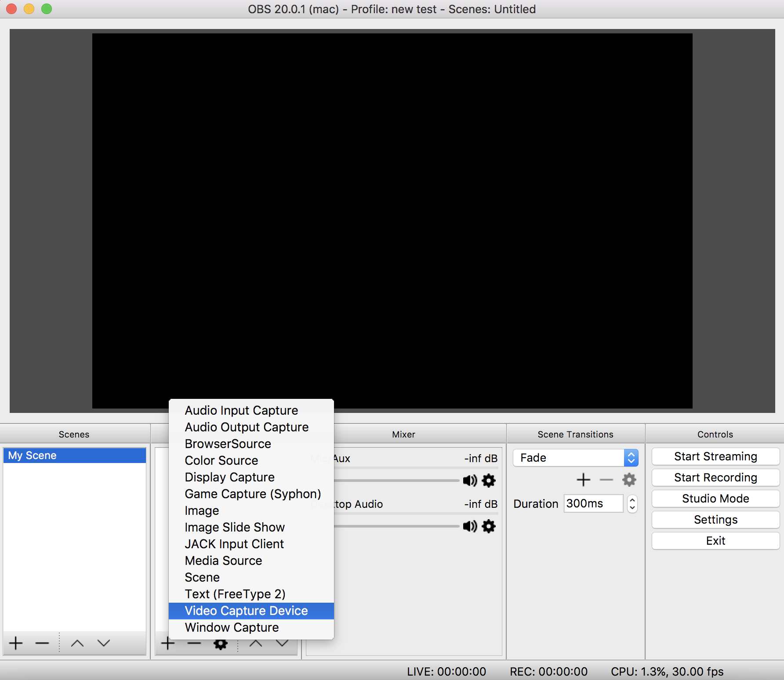Screen dimensions: 784x680
Task: Click the Exit button
Action: click(715, 541)
